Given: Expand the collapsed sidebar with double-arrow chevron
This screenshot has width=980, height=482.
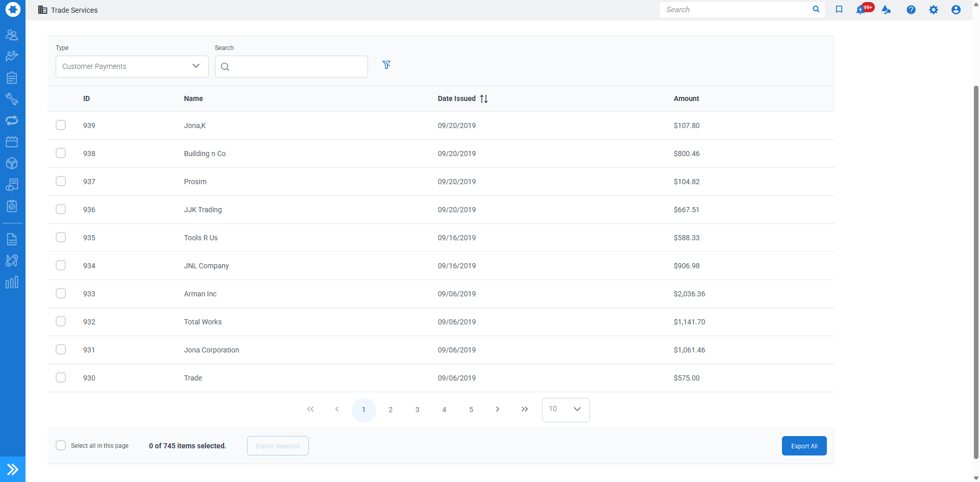Looking at the screenshot, I should coord(12,469).
